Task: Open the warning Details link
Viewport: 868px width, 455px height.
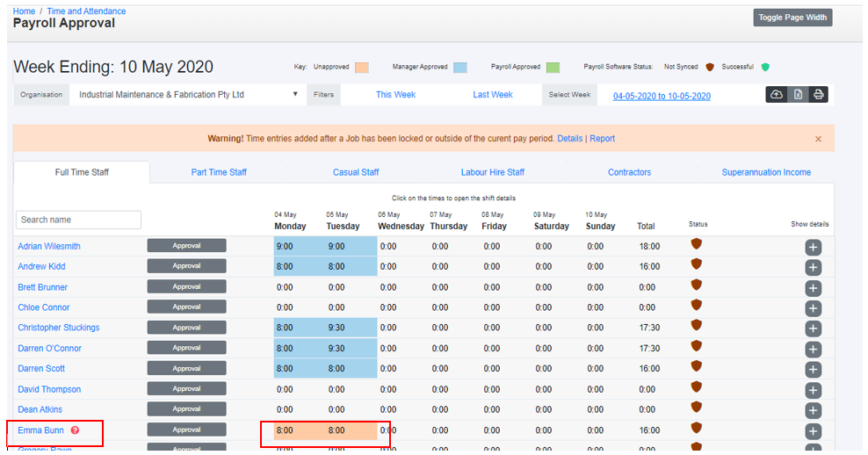Action: point(569,139)
